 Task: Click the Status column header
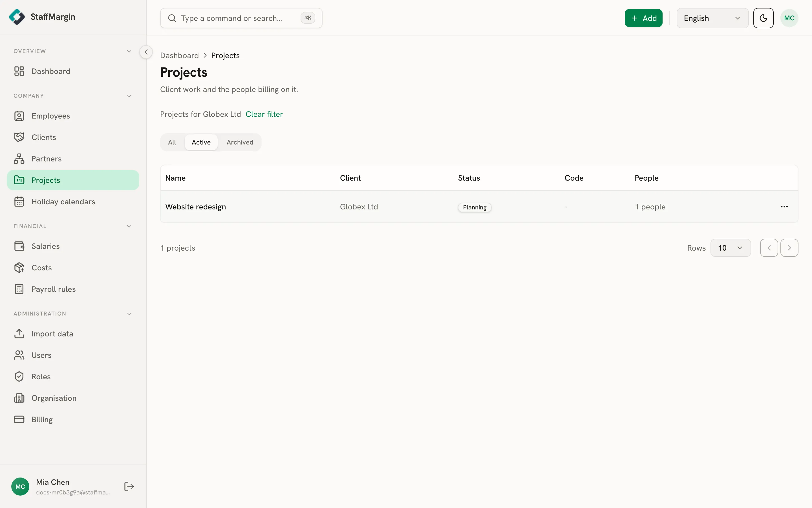(469, 178)
